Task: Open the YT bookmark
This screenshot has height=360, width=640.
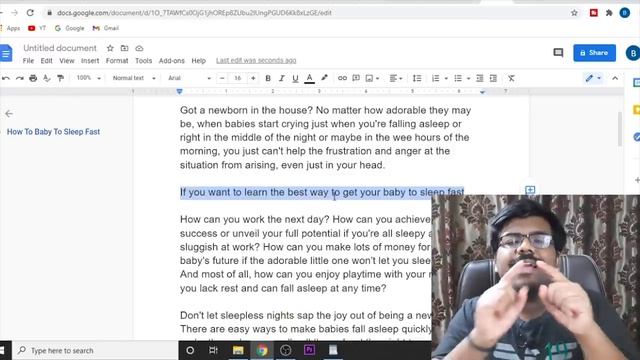Action: (x=37, y=28)
